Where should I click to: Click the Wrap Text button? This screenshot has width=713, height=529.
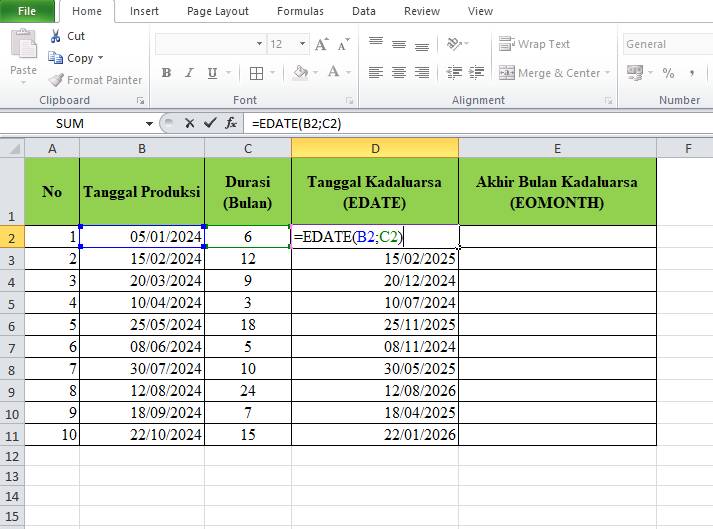pyautogui.click(x=534, y=44)
